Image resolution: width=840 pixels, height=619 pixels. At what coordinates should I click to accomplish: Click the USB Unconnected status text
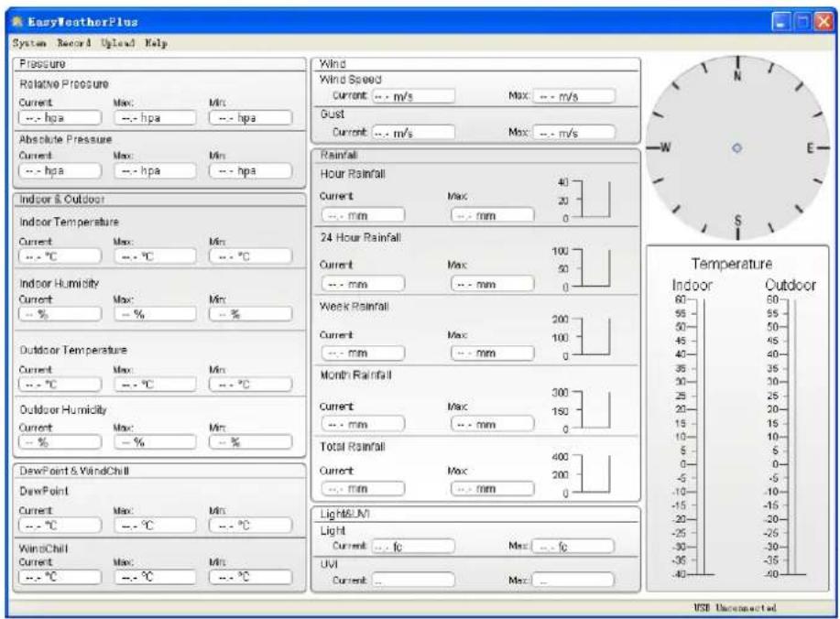735,608
